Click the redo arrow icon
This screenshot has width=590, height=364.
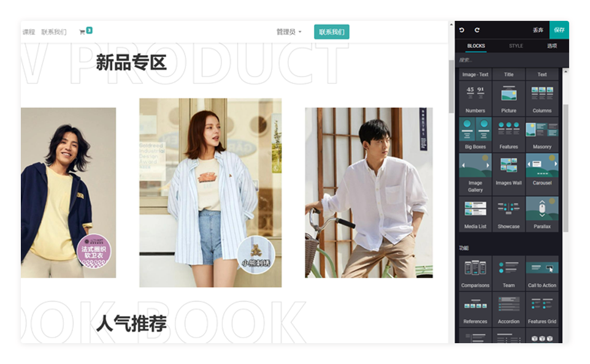pyautogui.click(x=477, y=30)
